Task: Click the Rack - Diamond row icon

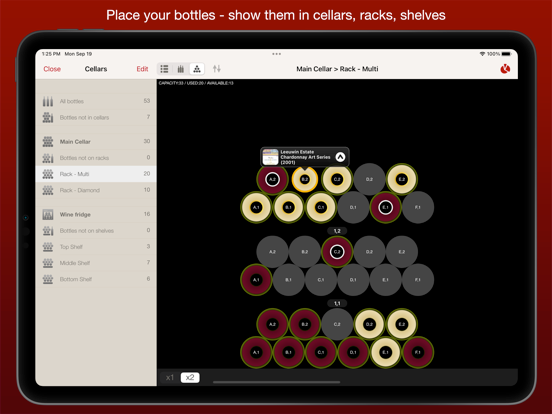Action: coord(48,190)
